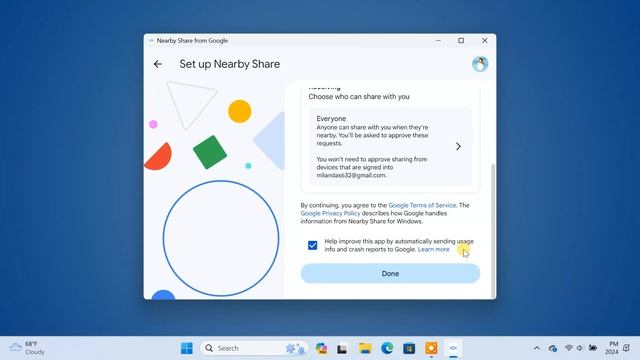This screenshot has height=360, width=640.
Task: Go back with the arrow icon
Action: (158, 64)
